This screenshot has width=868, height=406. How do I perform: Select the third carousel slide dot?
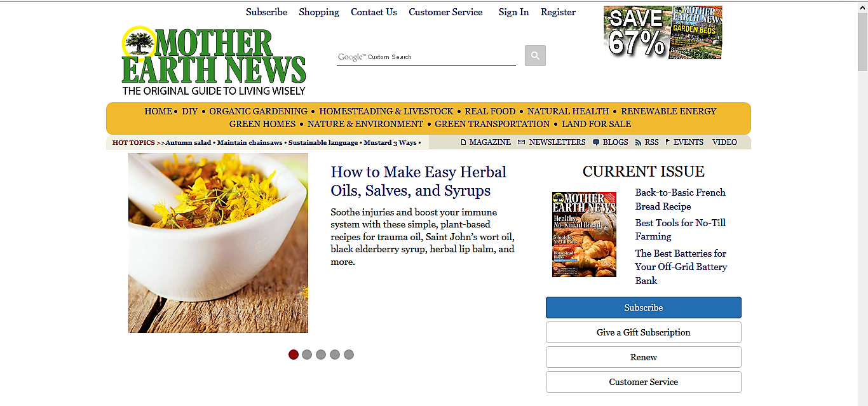pyautogui.click(x=321, y=355)
